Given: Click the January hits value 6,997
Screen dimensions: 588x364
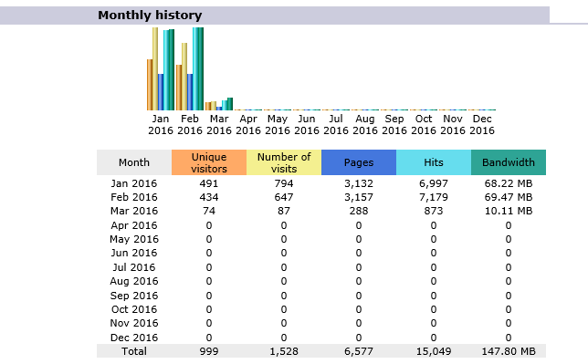Looking at the screenshot, I should coord(434,183).
